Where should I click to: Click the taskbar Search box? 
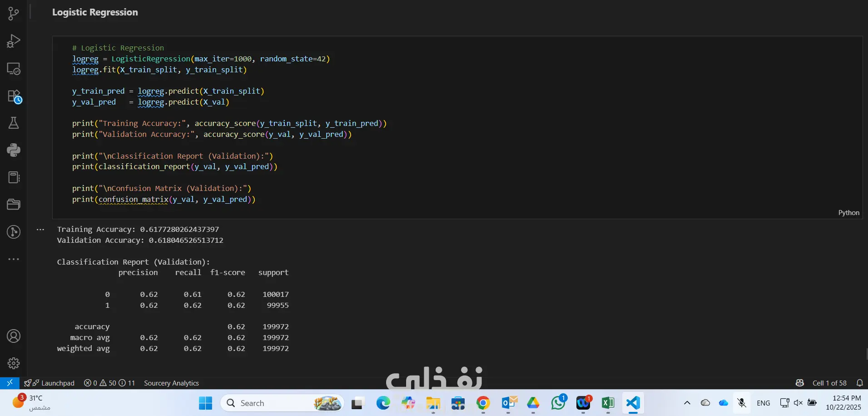[282, 403]
